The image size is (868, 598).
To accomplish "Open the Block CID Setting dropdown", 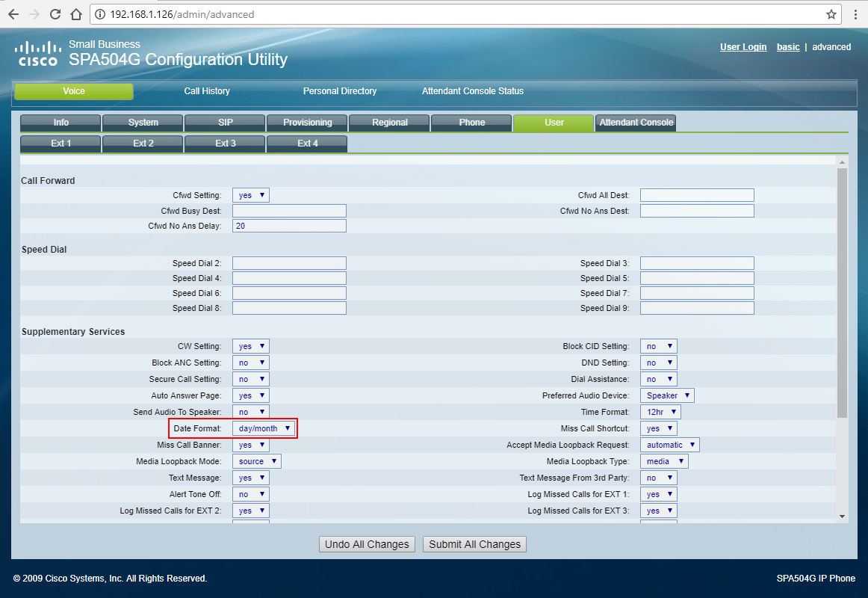I will [x=659, y=346].
